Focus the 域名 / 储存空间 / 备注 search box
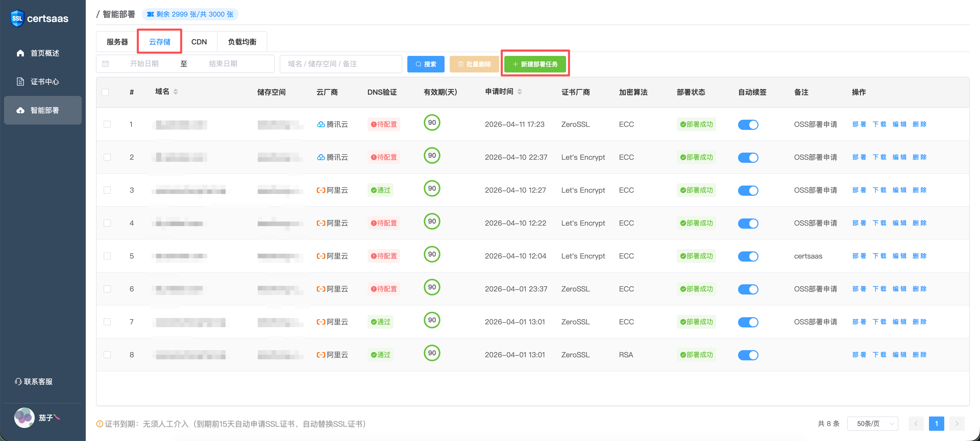This screenshot has height=441, width=980. pyautogui.click(x=340, y=64)
